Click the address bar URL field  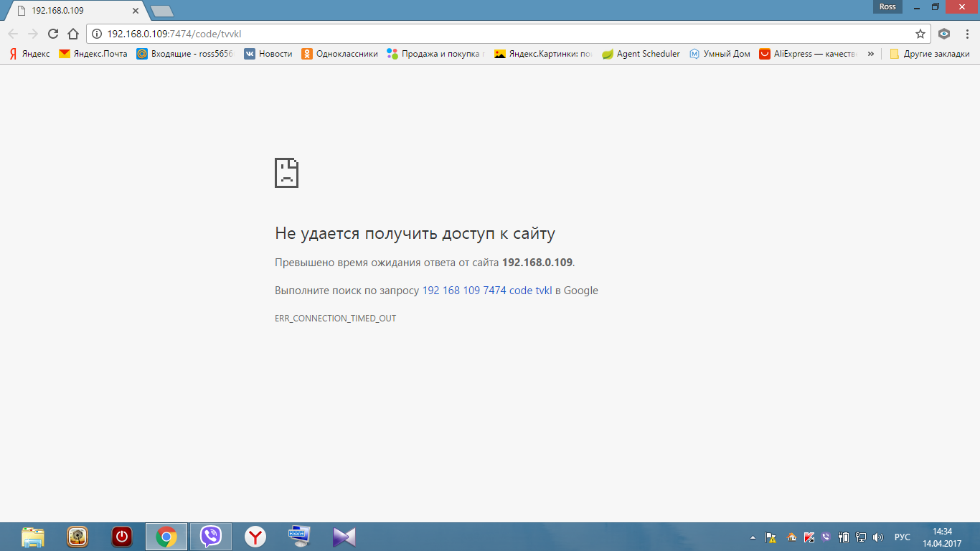pos(508,34)
